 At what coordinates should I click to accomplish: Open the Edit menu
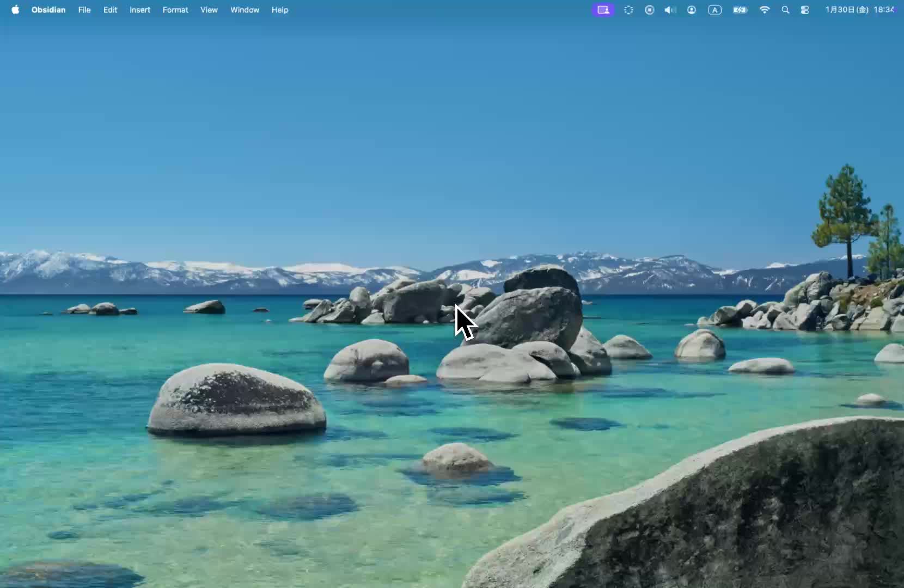point(110,10)
